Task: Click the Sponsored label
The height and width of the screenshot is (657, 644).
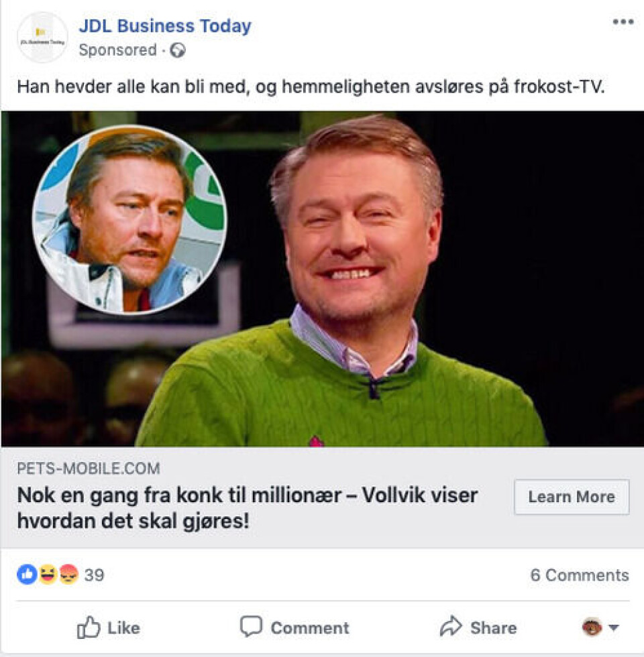Action: pos(117,50)
